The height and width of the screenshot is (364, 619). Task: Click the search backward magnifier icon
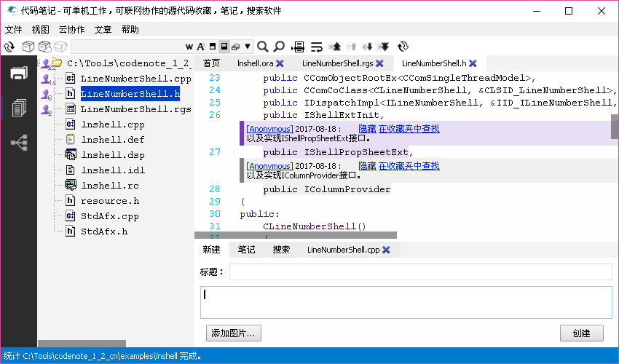point(279,47)
